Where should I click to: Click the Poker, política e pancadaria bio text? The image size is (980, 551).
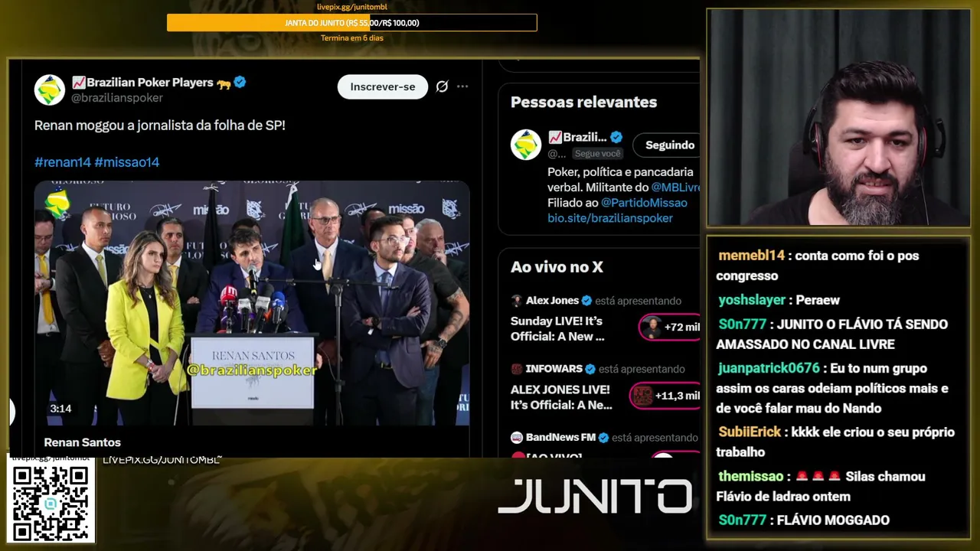coord(621,180)
